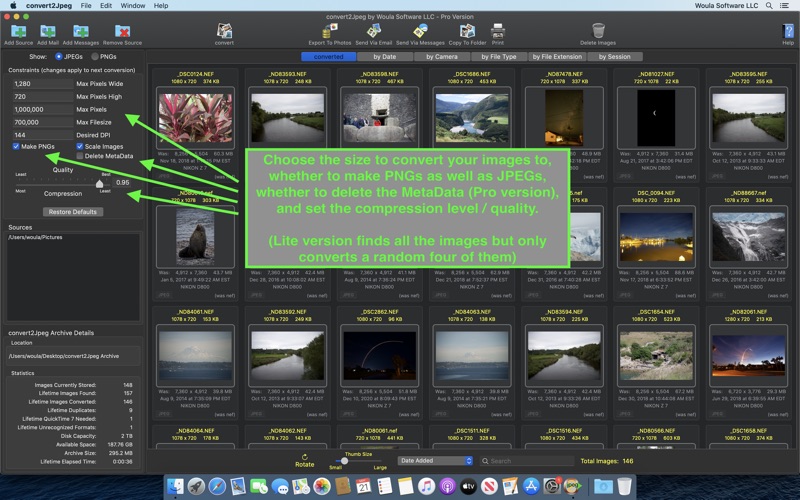Switch to the by Session tab
800x500 pixels.
(x=615, y=57)
